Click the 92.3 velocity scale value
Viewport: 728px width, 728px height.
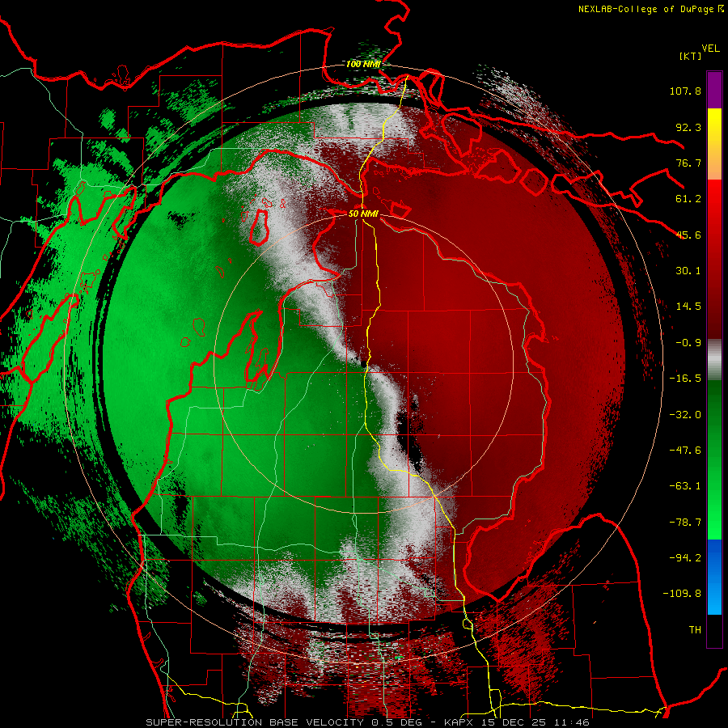tap(688, 127)
